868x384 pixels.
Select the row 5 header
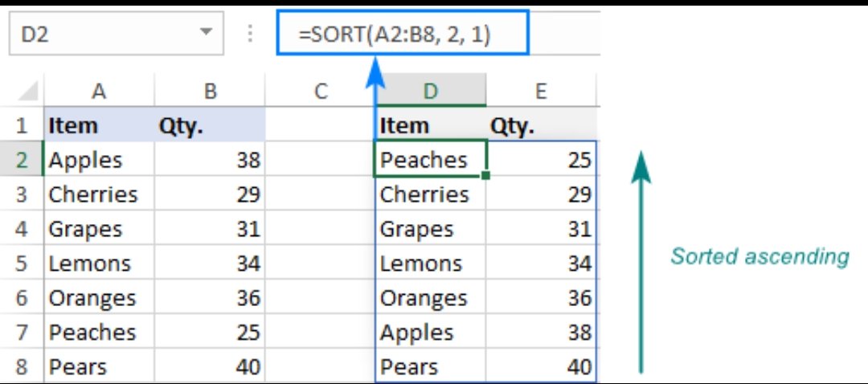22,263
